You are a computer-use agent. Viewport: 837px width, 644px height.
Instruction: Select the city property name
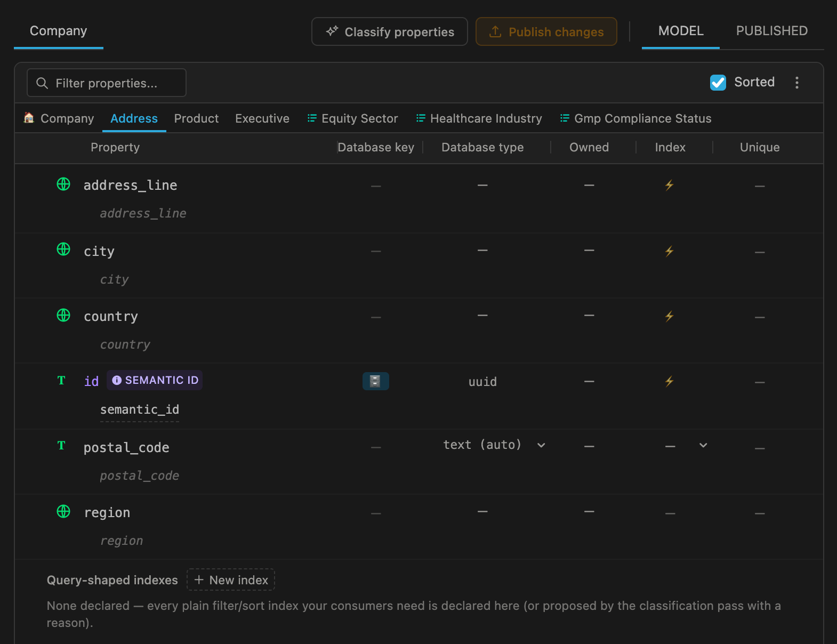pyautogui.click(x=99, y=251)
